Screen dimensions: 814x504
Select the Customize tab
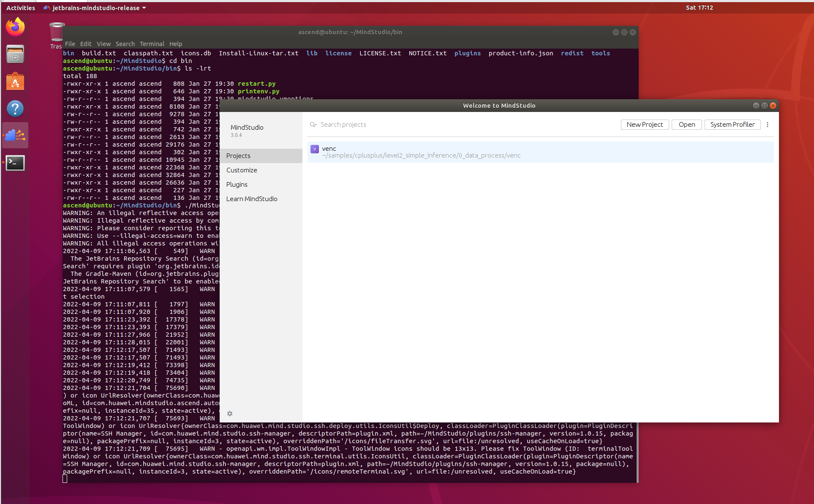[242, 170]
